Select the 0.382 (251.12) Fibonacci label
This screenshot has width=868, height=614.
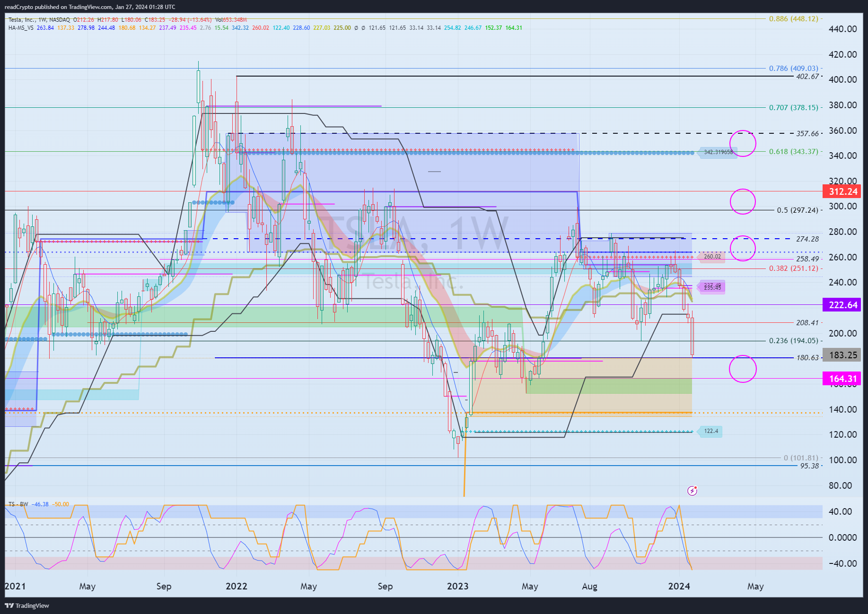pos(793,268)
